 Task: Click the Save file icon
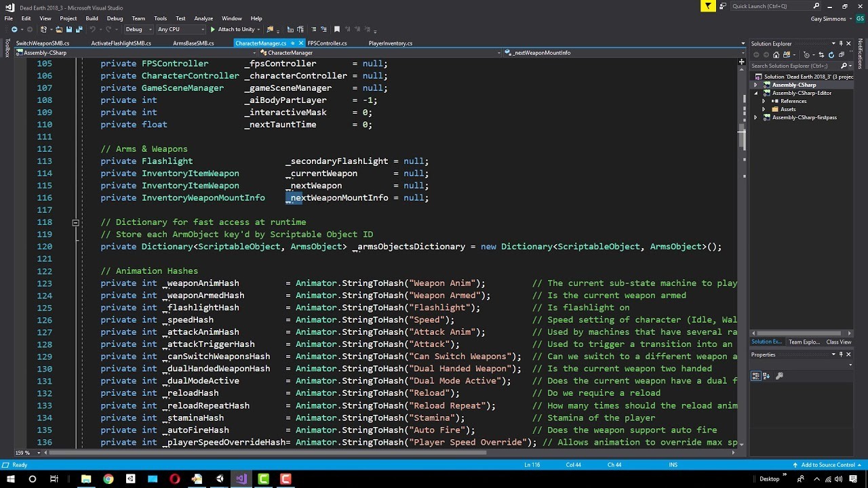[69, 29]
